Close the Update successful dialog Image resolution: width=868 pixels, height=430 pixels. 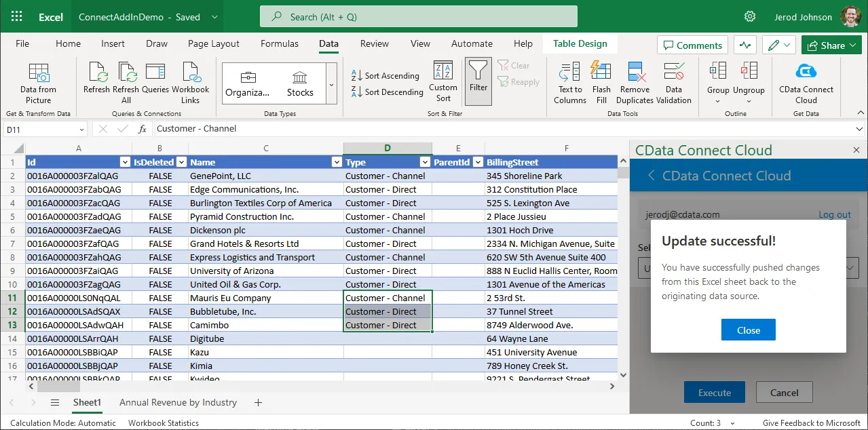748,330
